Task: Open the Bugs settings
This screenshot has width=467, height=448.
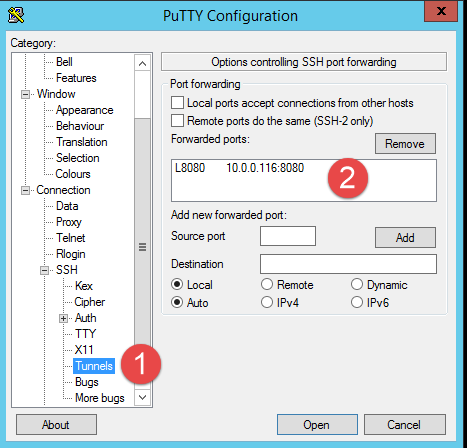Action: tap(87, 382)
